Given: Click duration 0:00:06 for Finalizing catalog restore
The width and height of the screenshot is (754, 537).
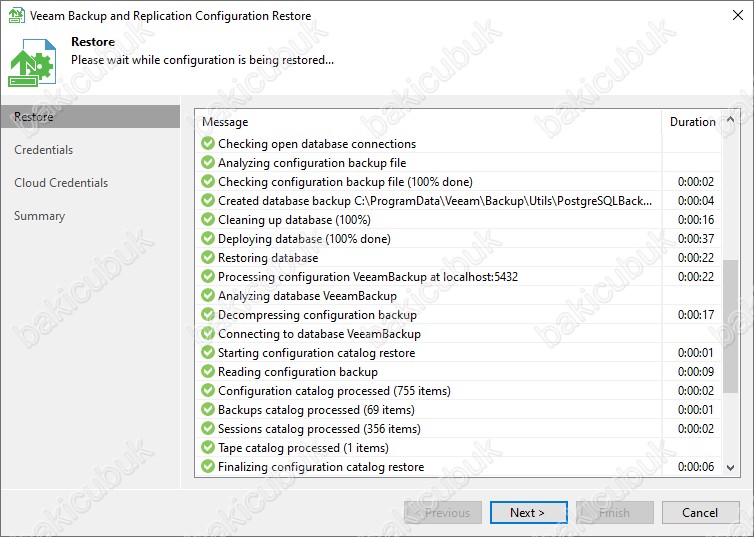Looking at the screenshot, I should pos(696,467).
